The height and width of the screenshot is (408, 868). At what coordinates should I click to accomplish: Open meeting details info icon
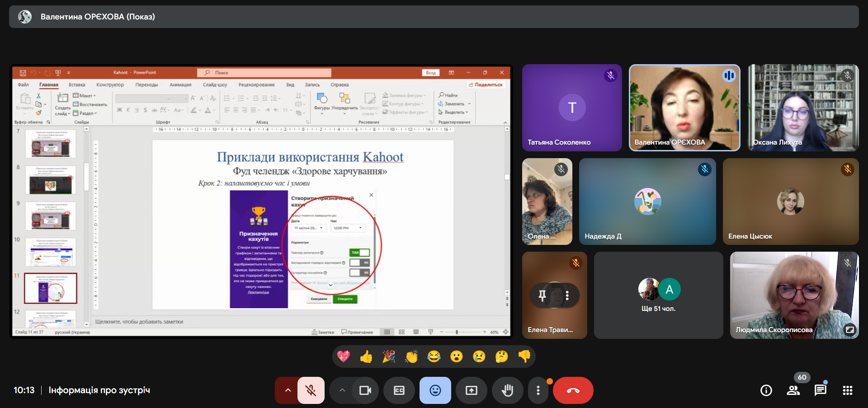(766, 390)
